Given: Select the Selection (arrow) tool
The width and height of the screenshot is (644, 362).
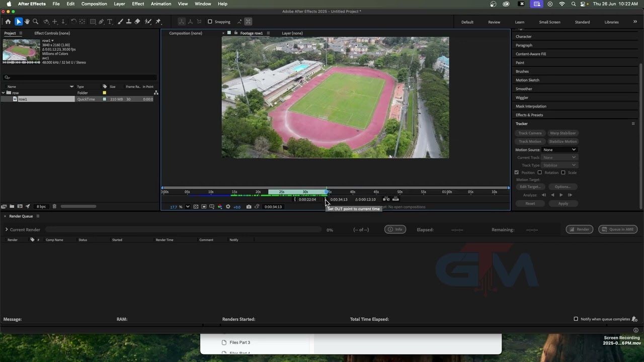Looking at the screenshot, I should pos(19,22).
